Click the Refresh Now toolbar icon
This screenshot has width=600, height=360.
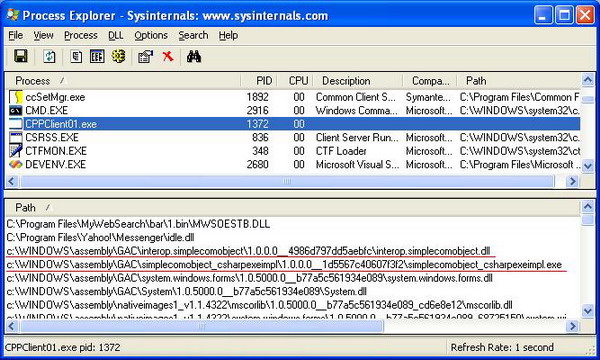49,56
